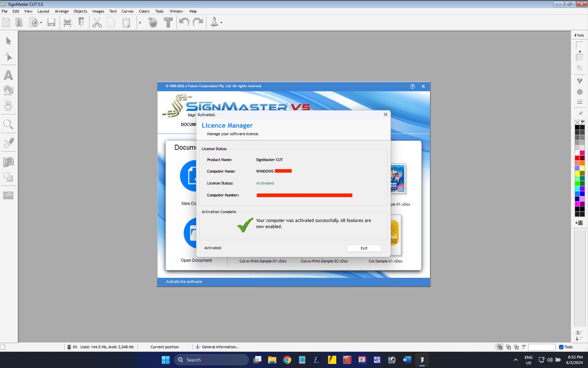Click the line style icon in Tools panel

point(580,102)
